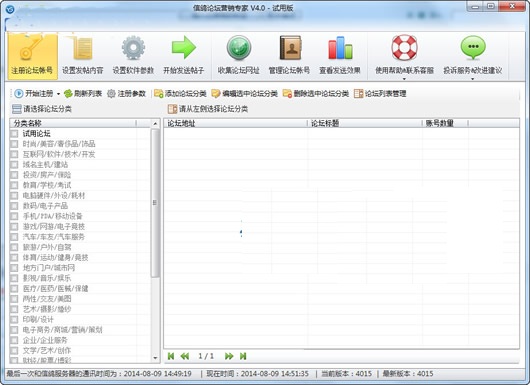Select the 数码/电子产品 checkbox
The height and width of the screenshot is (385, 530).
(x=15, y=206)
